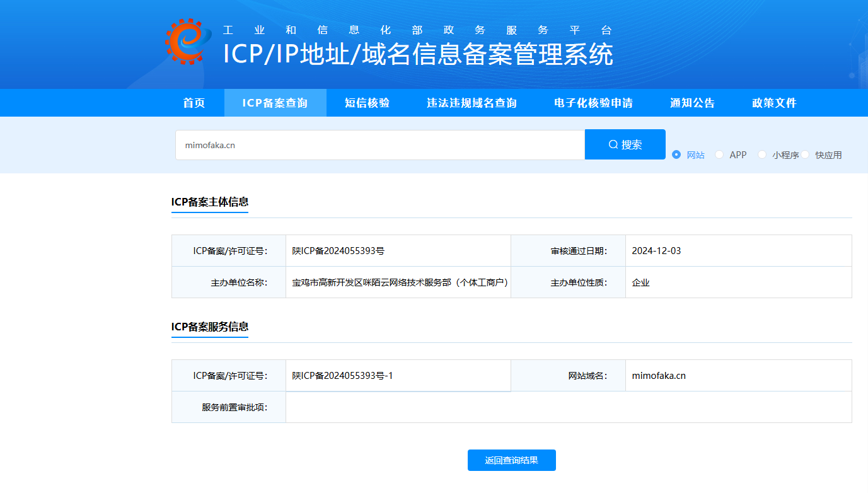Screen dimensions: 868x493
Task: Open 政策文件 navigation item
Action: pos(774,103)
